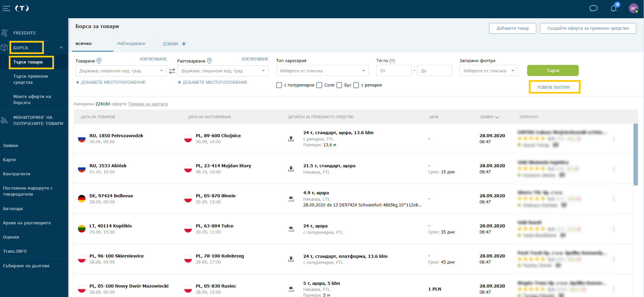Open the hamburger menu icon
The image size is (644, 297).
pyautogui.click(x=6, y=8)
